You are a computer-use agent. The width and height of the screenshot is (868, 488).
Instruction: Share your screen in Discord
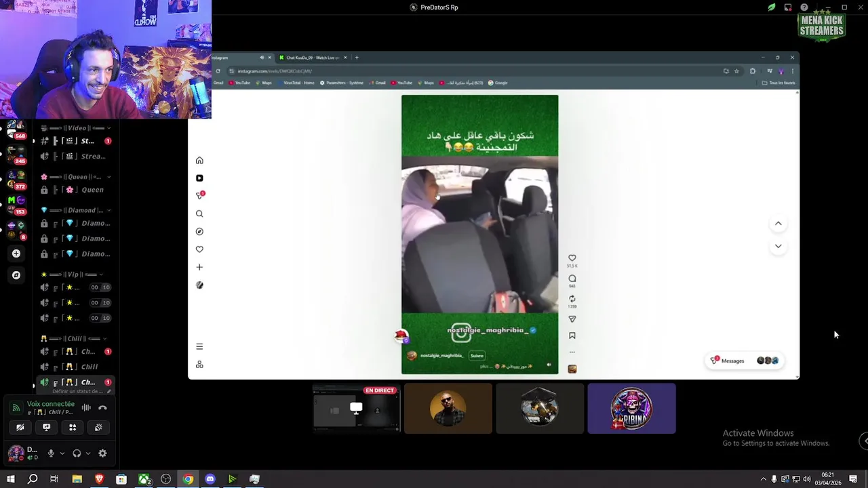coord(46,428)
